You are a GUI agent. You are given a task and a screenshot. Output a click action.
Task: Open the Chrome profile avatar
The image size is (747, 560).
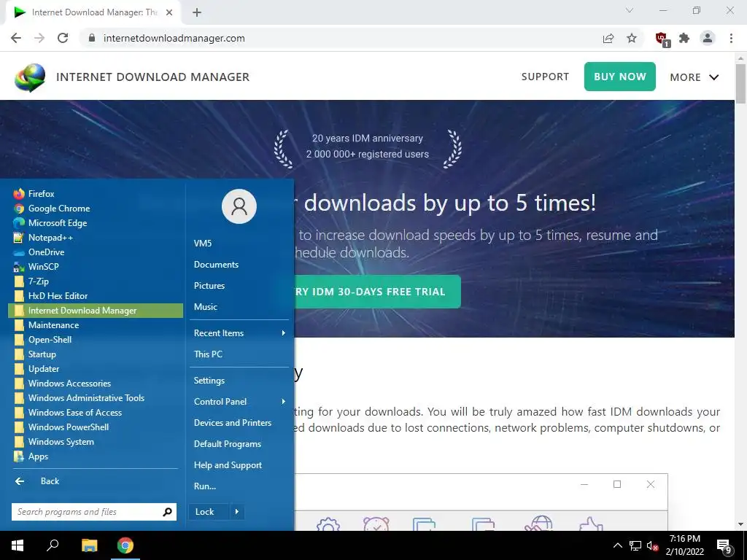click(x=708, y=38)
